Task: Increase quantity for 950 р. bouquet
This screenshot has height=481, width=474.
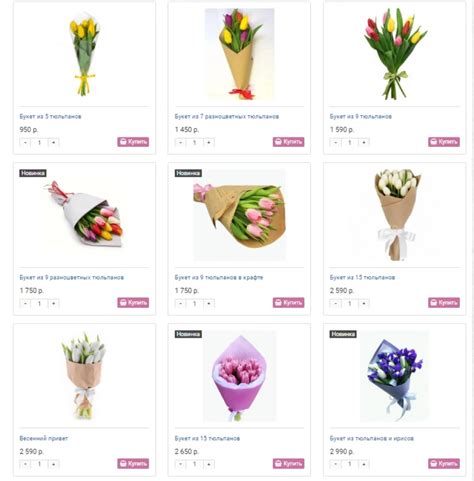Action: tap(53, 143)
